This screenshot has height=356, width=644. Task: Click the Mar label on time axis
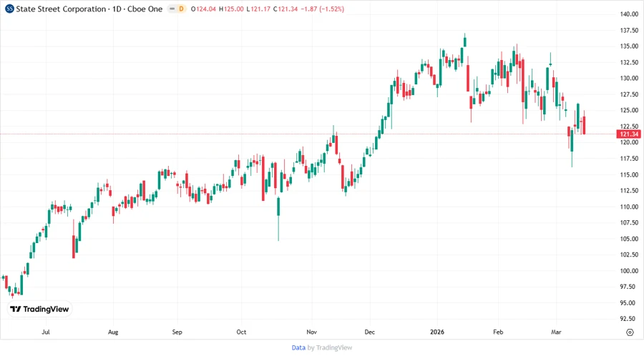tap(556, 332)
